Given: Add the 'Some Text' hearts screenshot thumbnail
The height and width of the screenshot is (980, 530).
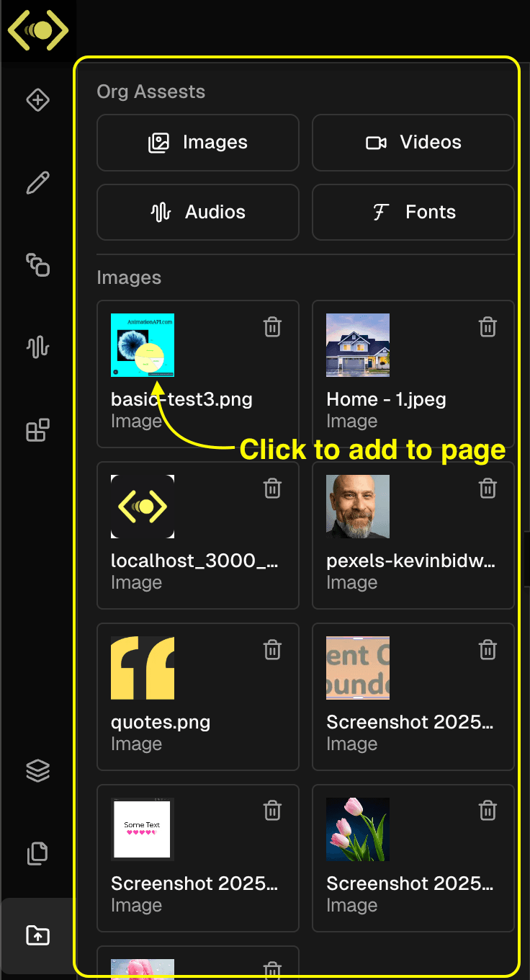Looking at the screenshot, I should tap(143, 829).
